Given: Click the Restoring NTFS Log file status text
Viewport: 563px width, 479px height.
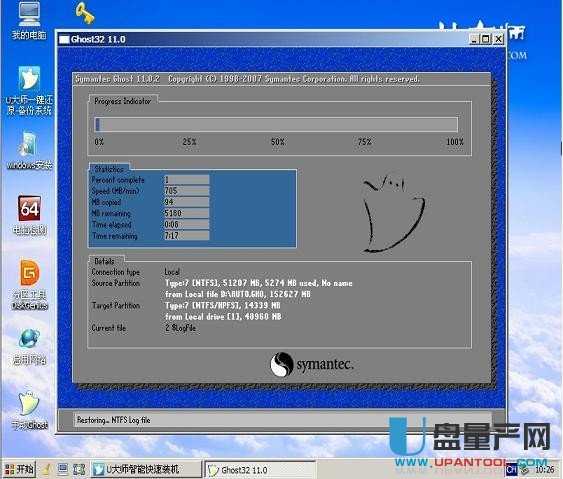Looking at the screenshot, I should (113, 420).
